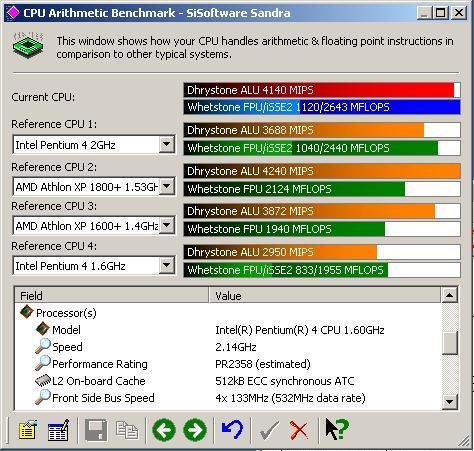Select the Performance Rating row
474x451 pixels.
tap(228, 364)
